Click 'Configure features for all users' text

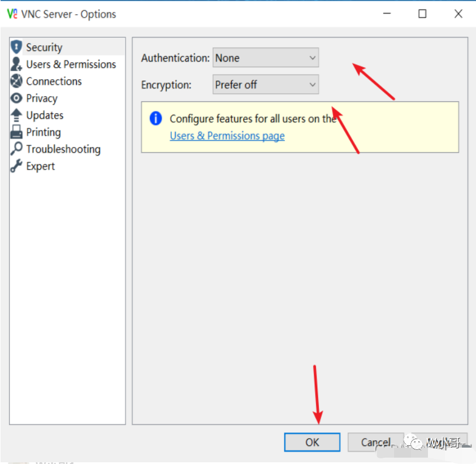point(253,119)
